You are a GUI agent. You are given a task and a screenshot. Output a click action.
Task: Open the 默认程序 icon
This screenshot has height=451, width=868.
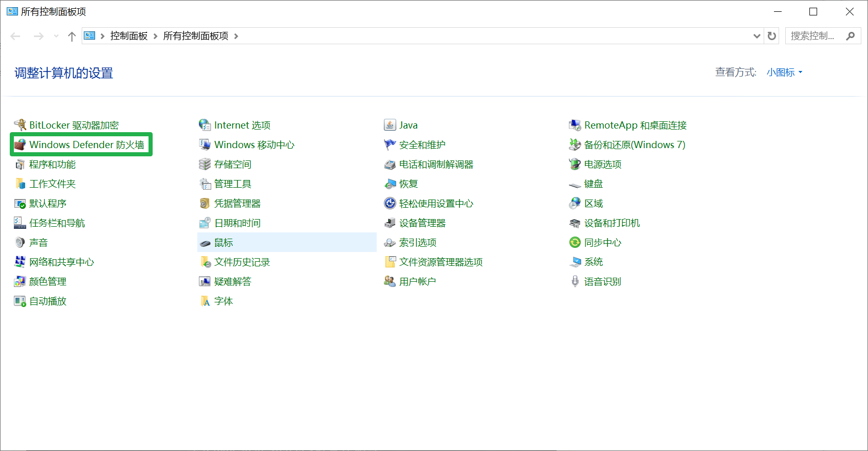[x=20, y=203]
